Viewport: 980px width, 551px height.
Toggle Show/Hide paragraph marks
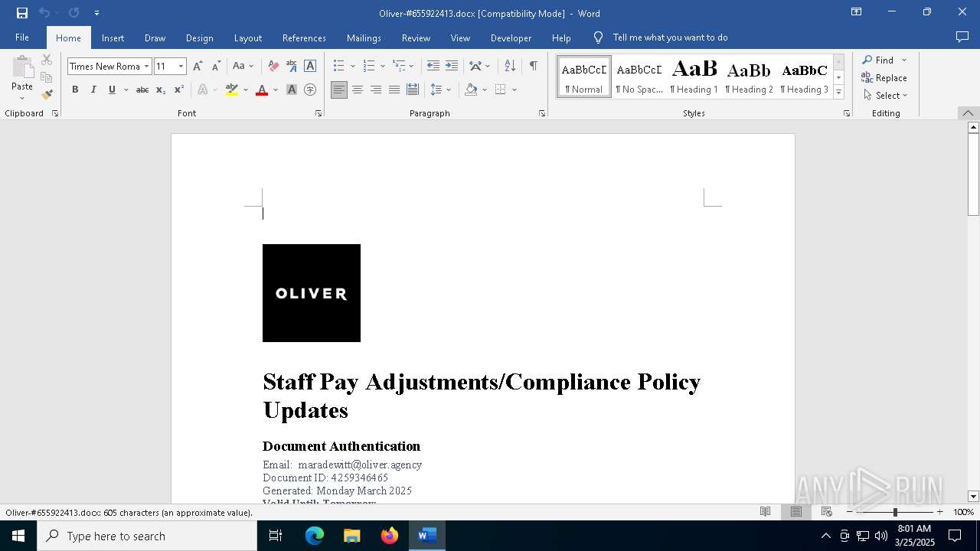[x=533, y=67]
